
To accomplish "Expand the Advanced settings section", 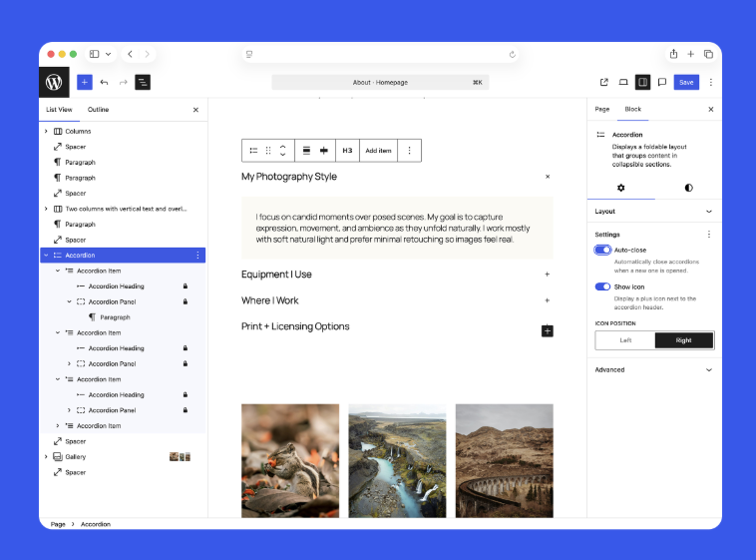I will click(x=654, y=369).
